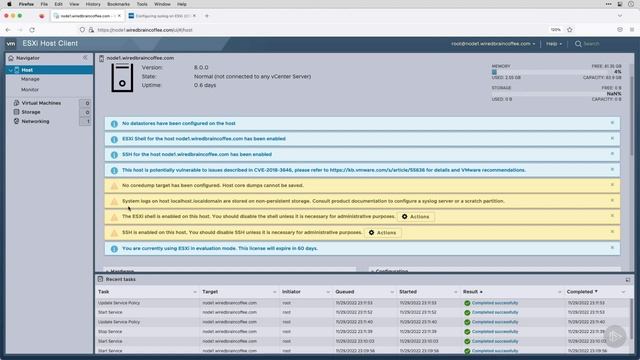Open Storage in the navigator
The width and height of the screenshot is (640, 360).
(31, 112)
